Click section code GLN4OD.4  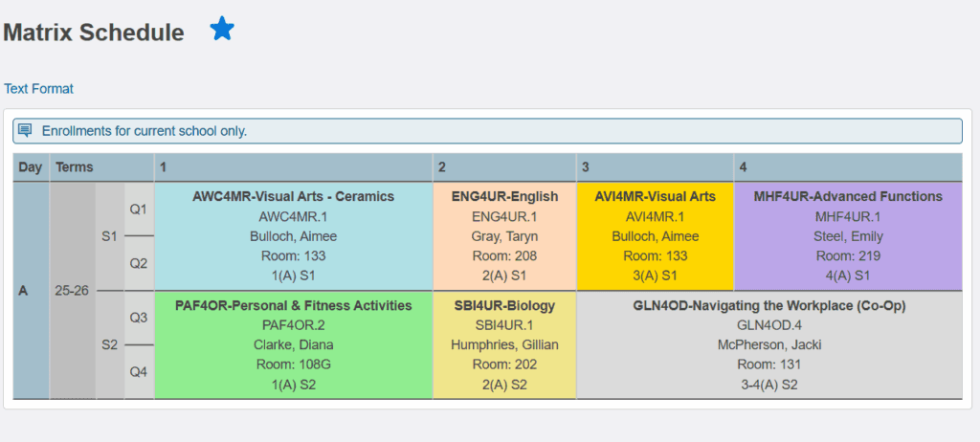tap(769, 325)
